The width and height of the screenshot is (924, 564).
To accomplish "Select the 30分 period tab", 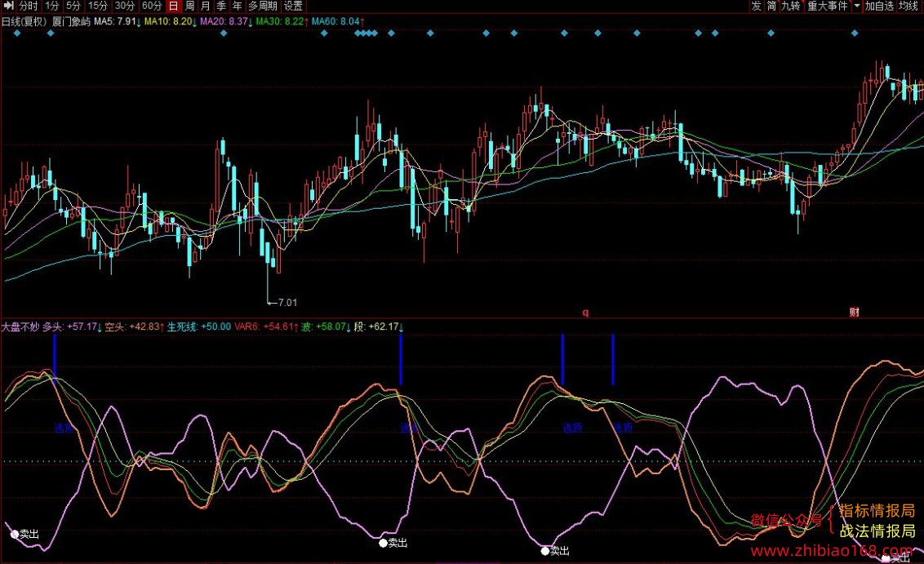I will coord(124,6).
